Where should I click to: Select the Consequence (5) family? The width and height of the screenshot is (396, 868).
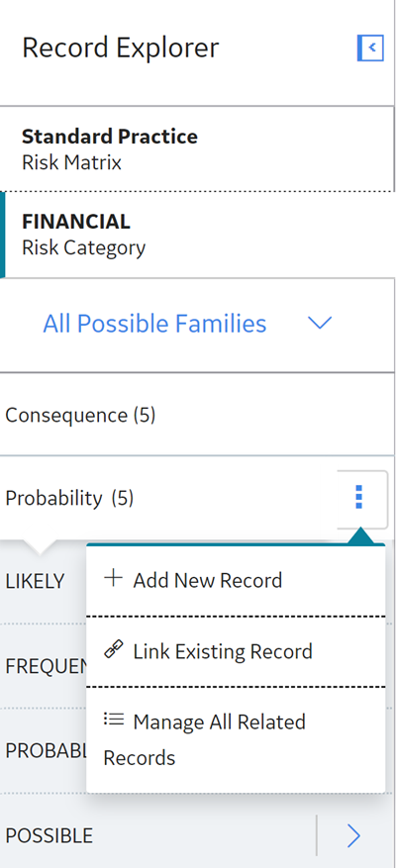[197, 415]
